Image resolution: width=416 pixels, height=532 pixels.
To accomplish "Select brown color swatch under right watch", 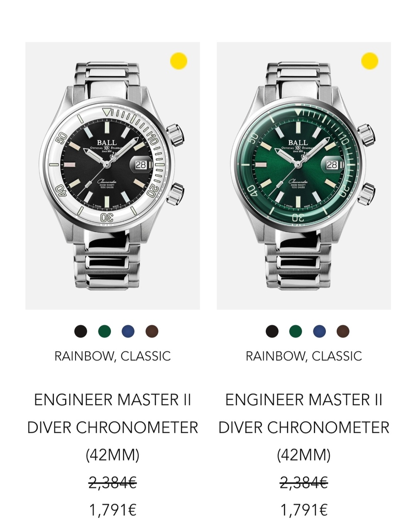I will (343, 331).
